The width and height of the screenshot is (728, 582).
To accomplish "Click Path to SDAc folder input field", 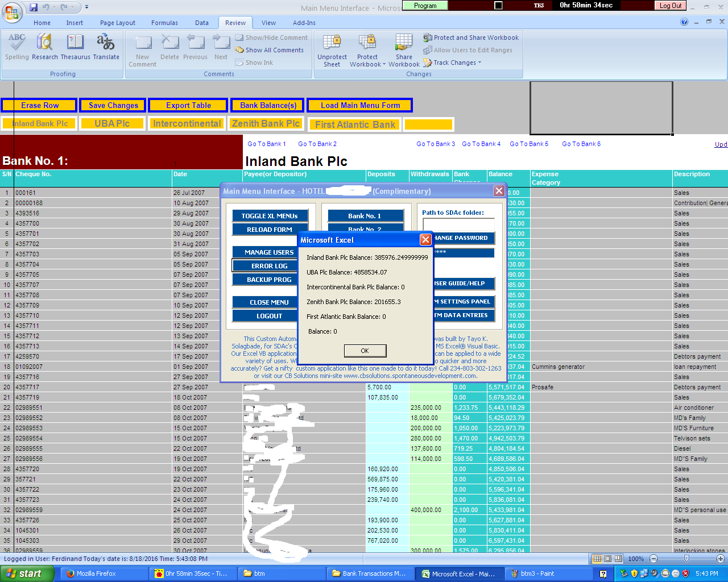I will [x=458, y=224].
